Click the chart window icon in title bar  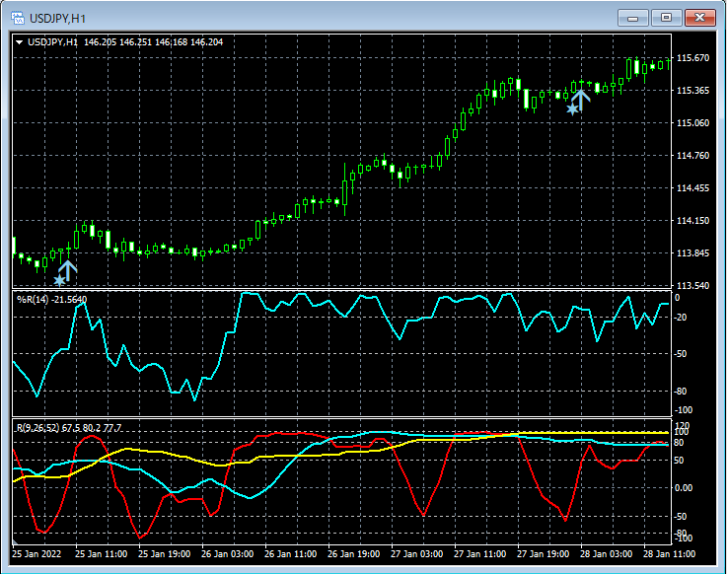(x=18, y=17)
